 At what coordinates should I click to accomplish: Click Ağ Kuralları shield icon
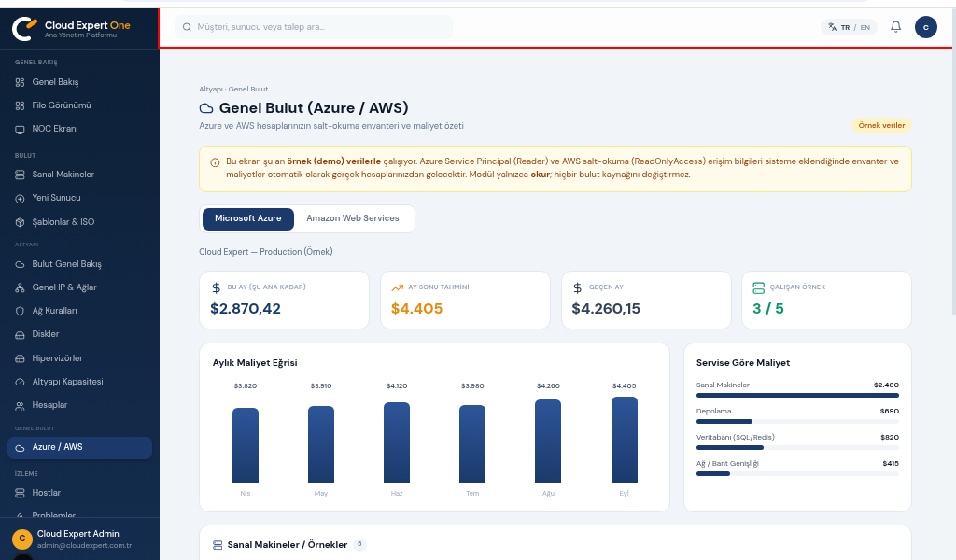[21, 311]
